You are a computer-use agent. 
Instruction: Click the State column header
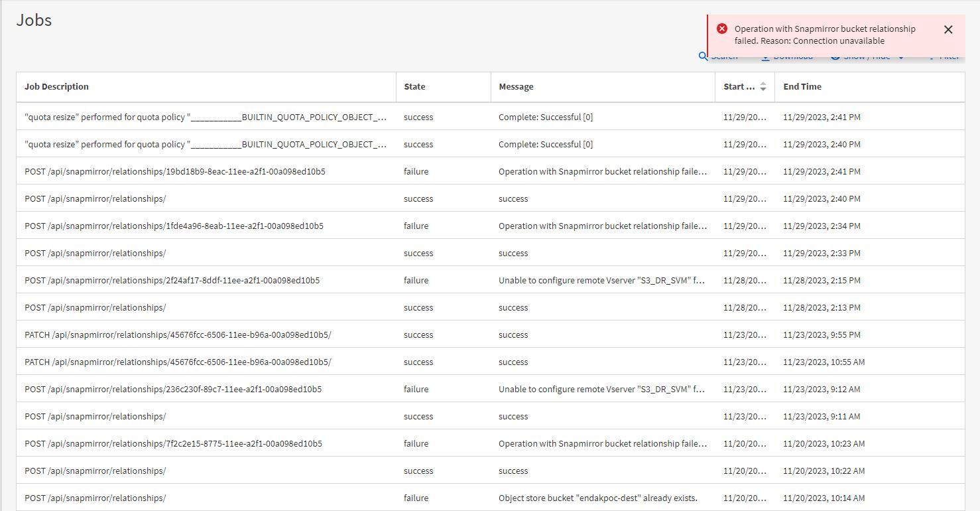[414, 86]
